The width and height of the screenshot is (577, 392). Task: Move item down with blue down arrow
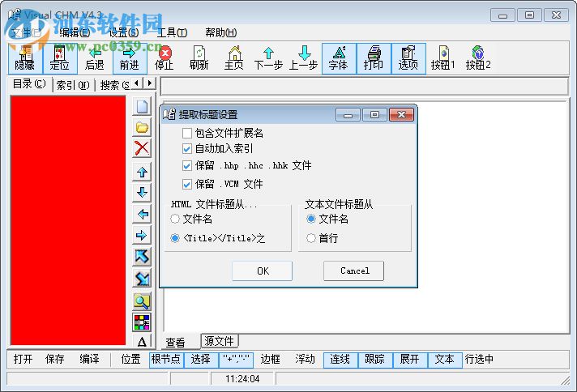pos(142,192)
